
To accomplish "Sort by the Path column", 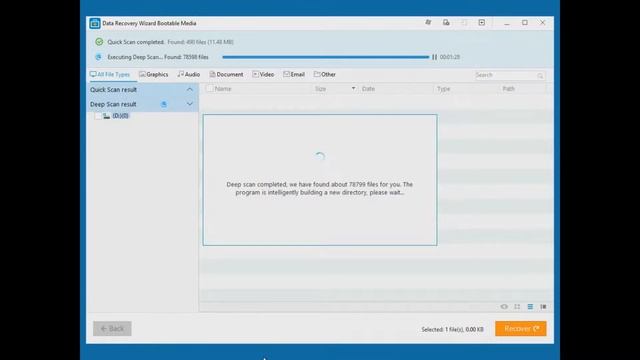I will pyautogui.click(x=509, y=89).
